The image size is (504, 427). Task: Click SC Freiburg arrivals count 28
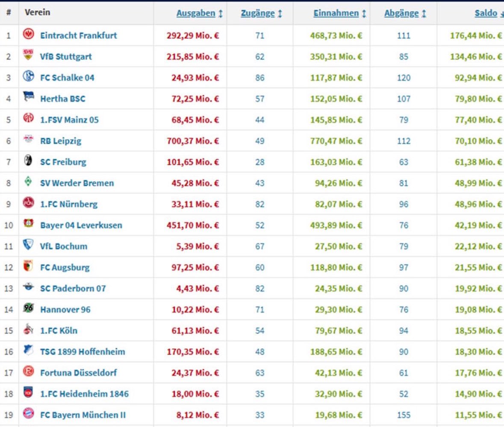260,162
